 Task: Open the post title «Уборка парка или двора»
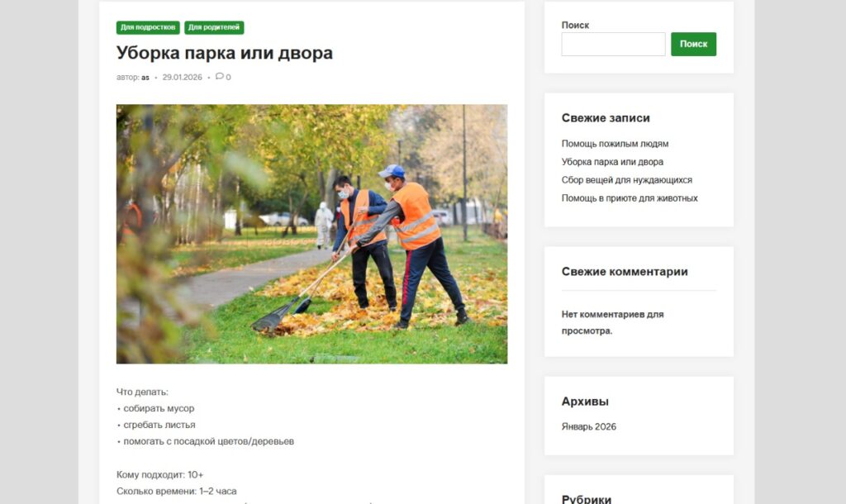pos(225,53)
